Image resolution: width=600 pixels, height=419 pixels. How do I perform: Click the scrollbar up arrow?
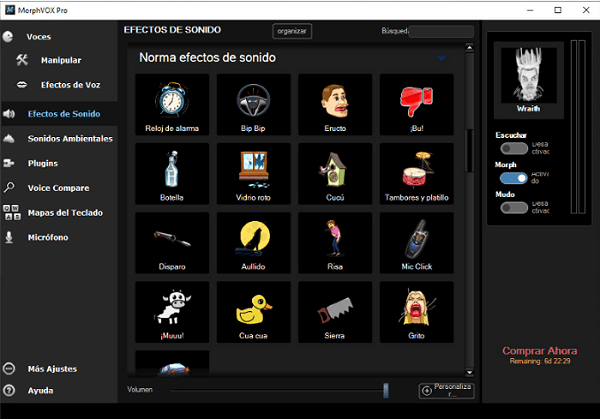click(469, 48)
